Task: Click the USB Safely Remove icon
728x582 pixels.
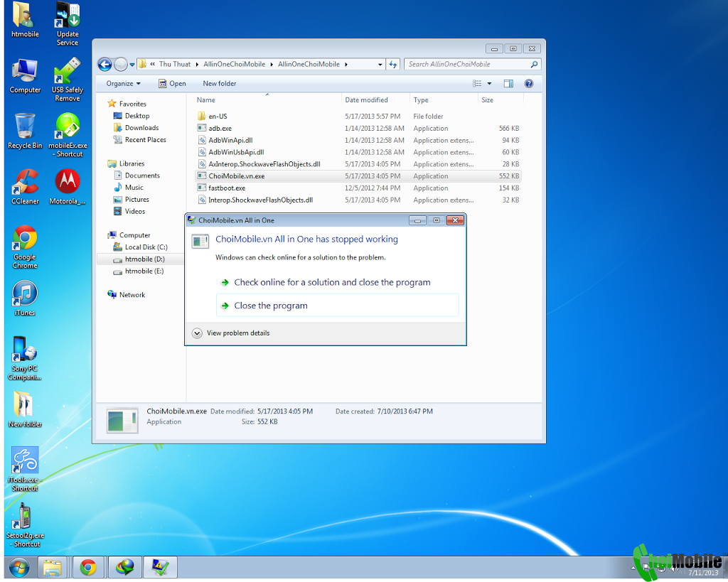Action: pyautogui.click(x=68, y=80)
